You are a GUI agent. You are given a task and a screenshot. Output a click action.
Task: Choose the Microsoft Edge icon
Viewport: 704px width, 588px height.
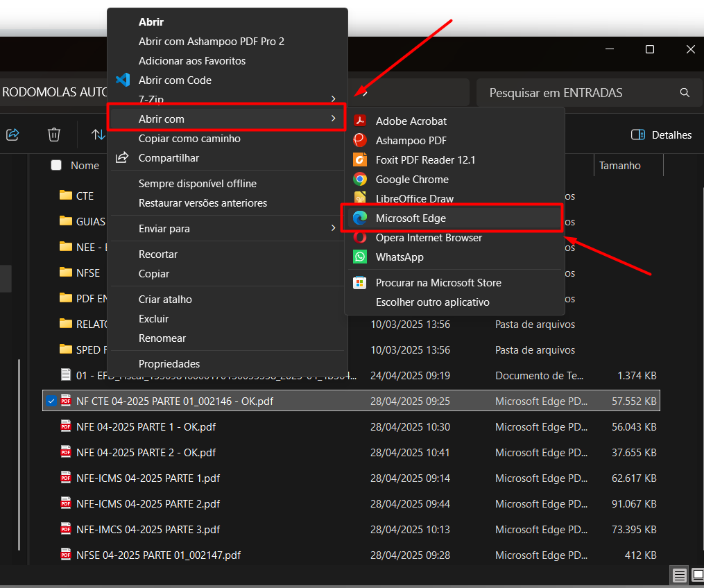click(x=360, y=218)
